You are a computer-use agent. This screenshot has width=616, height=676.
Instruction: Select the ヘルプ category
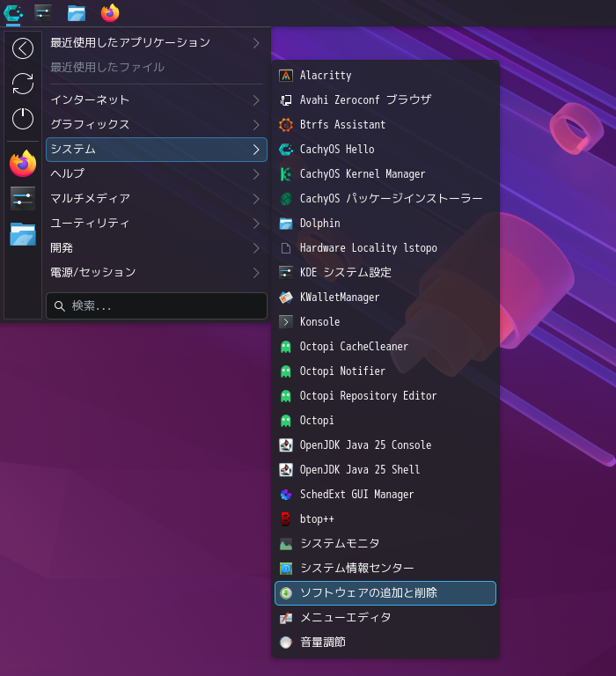[157, 174]
